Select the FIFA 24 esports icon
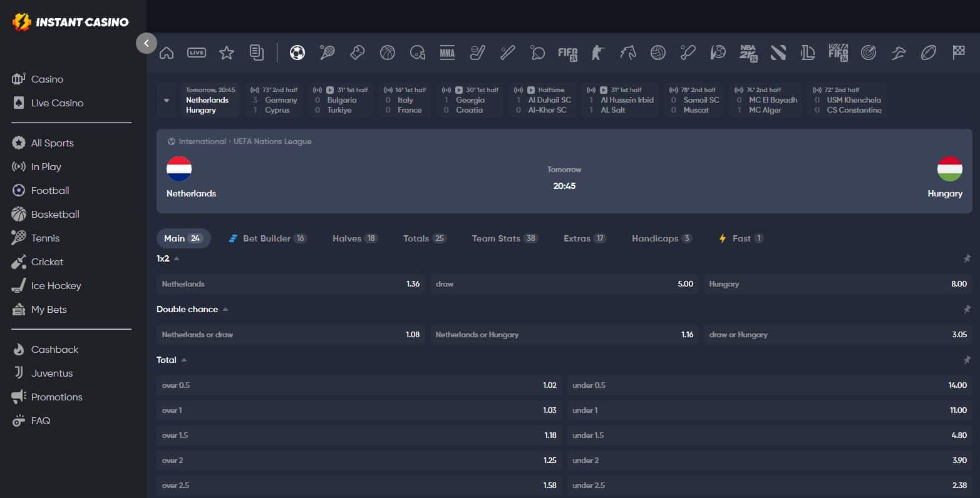This screenshot has height=498, width=980. (x=568, y=53)
